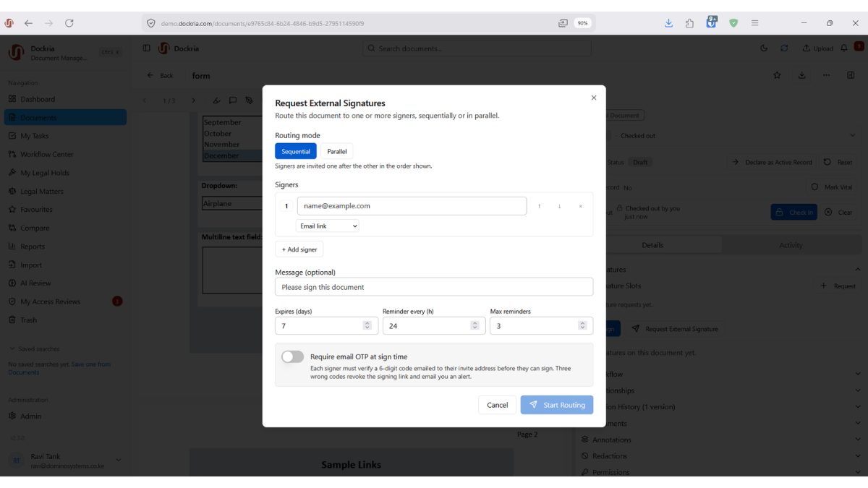
Task: Toggle the sidebar panel icon beside Dockria
Action: [x=147, y=48]
